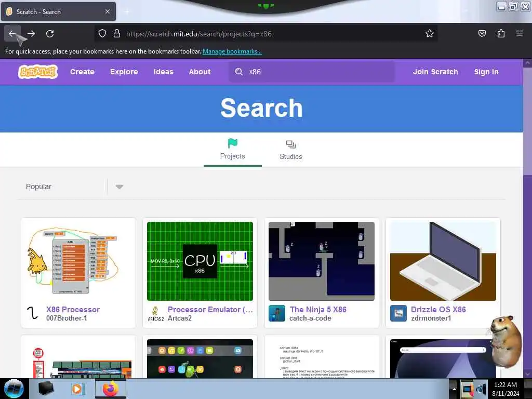
Task: Click the page vertical scrollbar
Action: [x=527, y=218]
